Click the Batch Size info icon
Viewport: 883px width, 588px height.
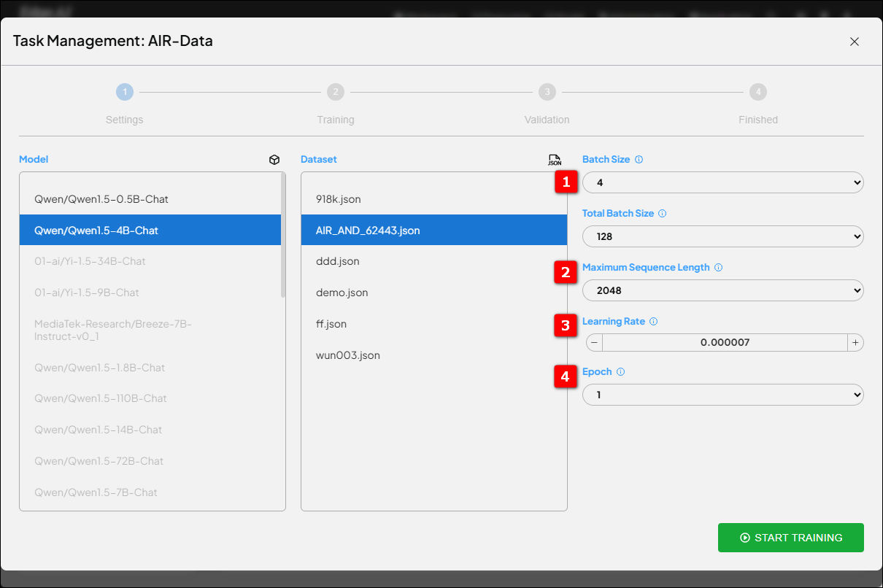pos(639,160)
